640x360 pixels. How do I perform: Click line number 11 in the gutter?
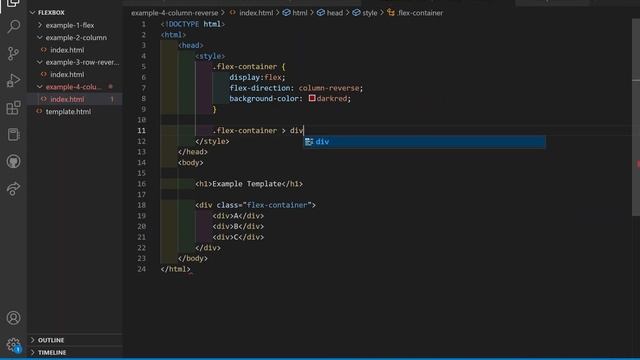[141, 131]
